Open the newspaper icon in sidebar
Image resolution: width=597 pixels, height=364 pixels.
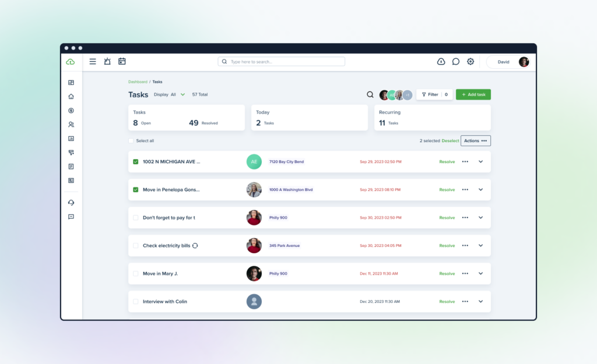point(71,181)
